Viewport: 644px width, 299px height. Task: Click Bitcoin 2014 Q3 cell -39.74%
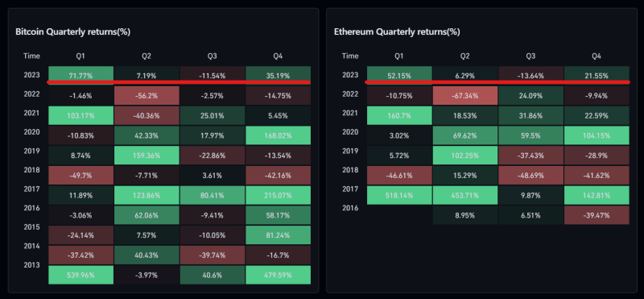click(x=213, y=255)
